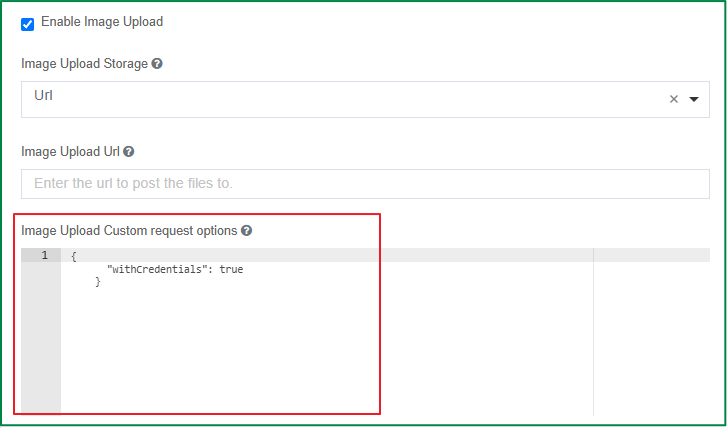Viewport: 728px width, 428px height.
Task: Uncheck the Enable Image Upload checkbox
Action: [x=27, y=24]
